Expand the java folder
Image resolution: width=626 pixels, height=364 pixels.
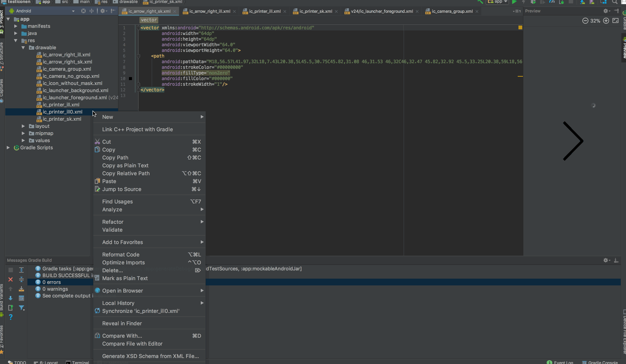(x=16, y=33)
